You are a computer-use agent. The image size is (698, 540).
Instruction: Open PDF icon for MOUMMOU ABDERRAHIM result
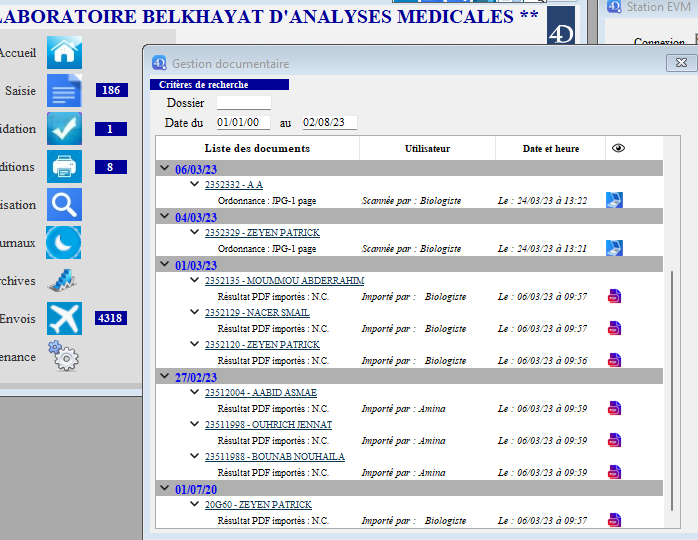coord(614,297)
